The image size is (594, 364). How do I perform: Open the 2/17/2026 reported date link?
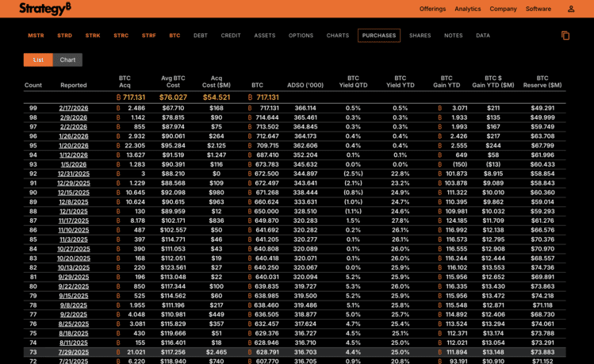tap(74, 108)
